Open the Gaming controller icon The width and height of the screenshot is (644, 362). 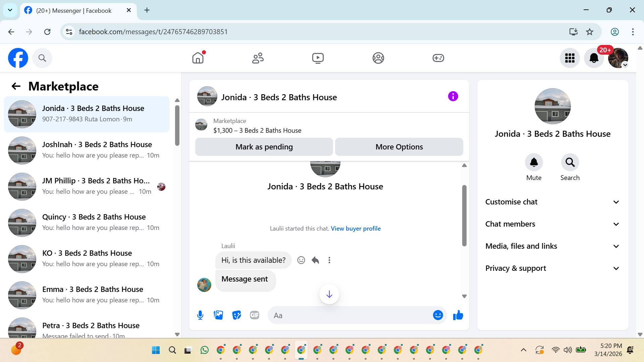[438, 58]
